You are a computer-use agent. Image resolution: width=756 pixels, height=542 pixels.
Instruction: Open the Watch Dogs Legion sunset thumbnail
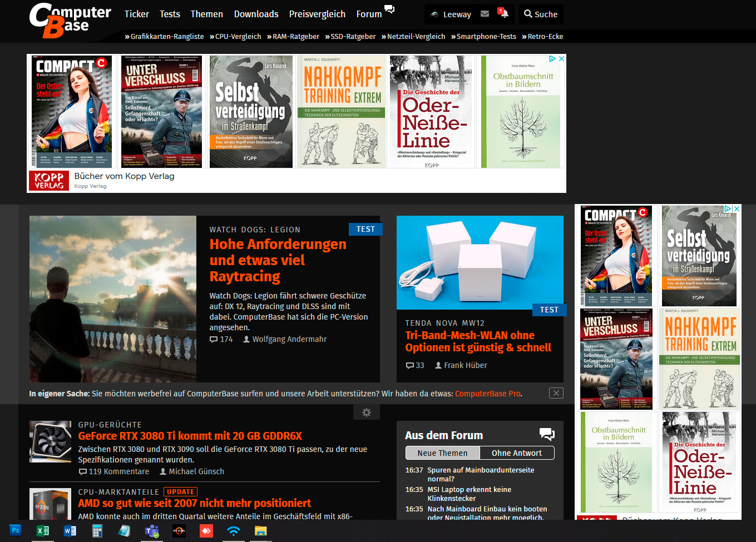(113, 299)
